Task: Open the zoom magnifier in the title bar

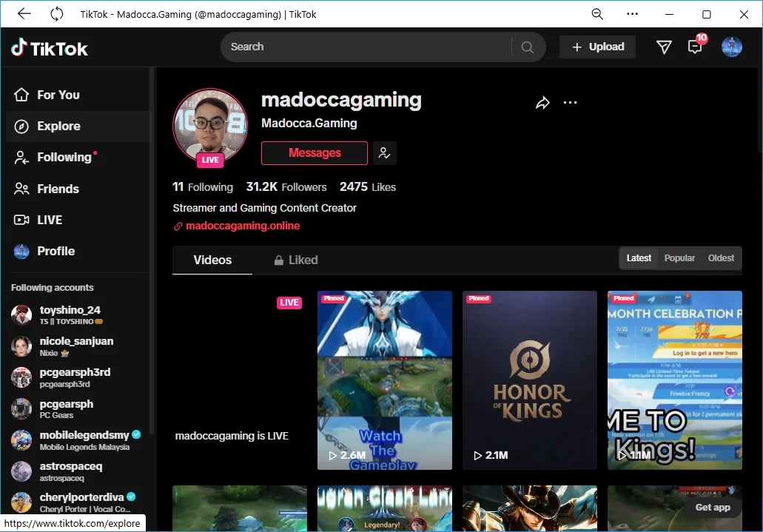Action: point(597,13)
